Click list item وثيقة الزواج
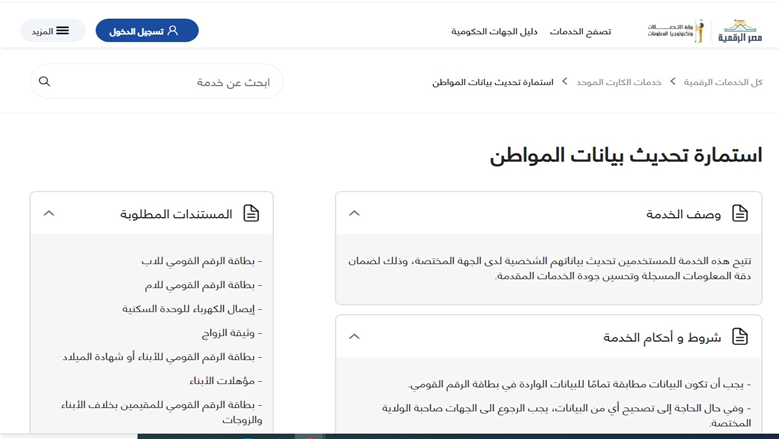Viewport: 779px width, 439px height. [232, 333]
